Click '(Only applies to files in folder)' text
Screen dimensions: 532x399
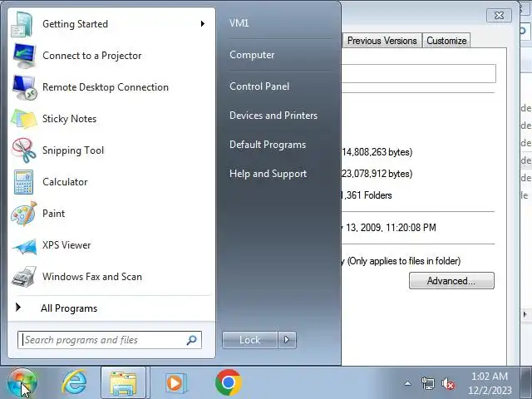[404, 261]
